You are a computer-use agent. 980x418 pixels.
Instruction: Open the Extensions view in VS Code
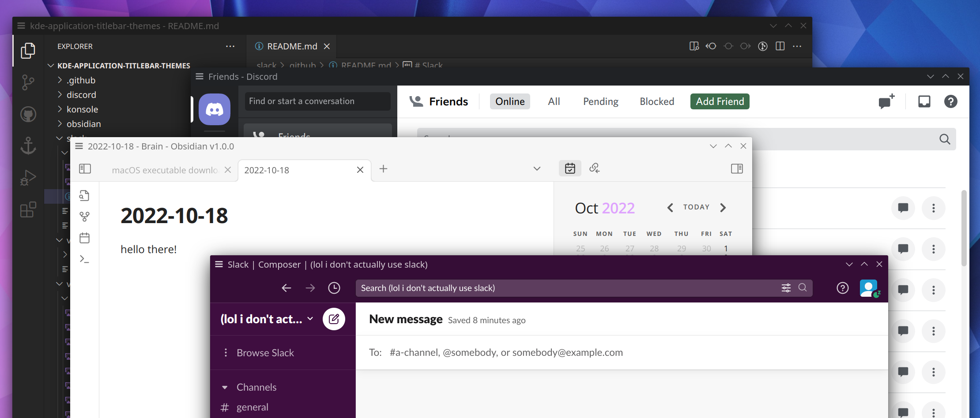(28, 209)
